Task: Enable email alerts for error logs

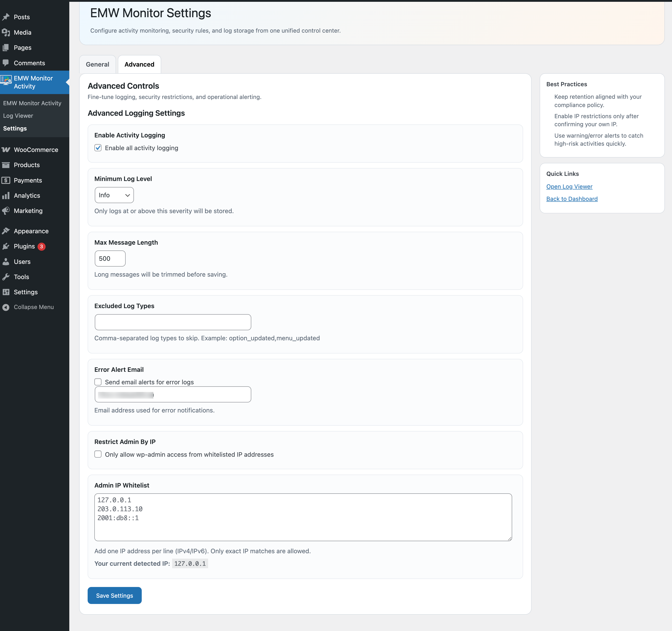Action: [x=98, y=382]
